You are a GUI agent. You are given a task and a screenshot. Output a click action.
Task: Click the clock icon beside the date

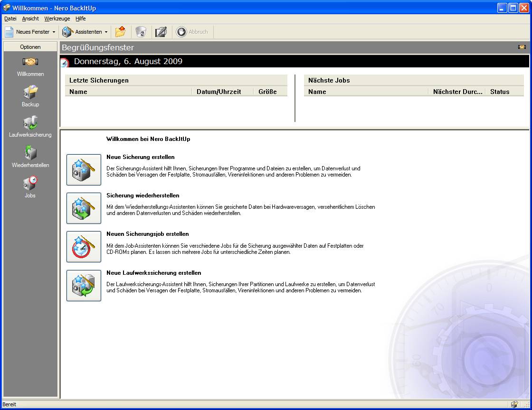pos(65,62)
